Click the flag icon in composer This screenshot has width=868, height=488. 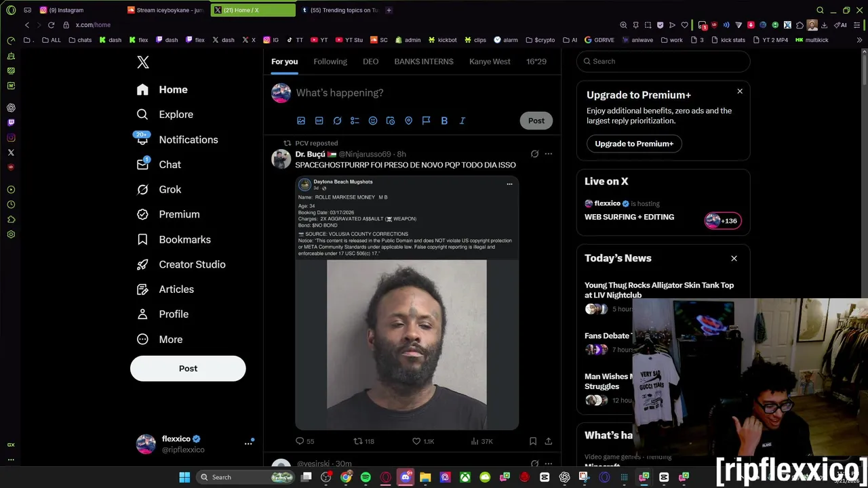(x=427, y=121)
